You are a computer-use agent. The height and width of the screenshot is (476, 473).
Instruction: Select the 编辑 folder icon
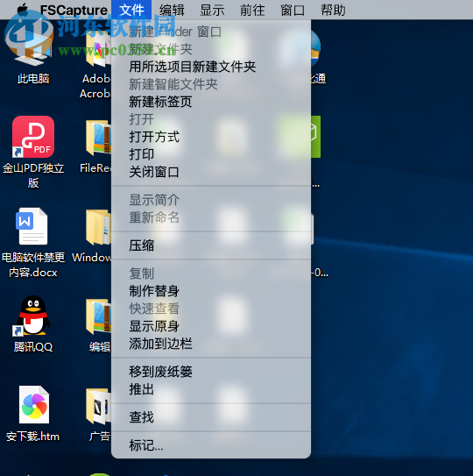[99, 316]
